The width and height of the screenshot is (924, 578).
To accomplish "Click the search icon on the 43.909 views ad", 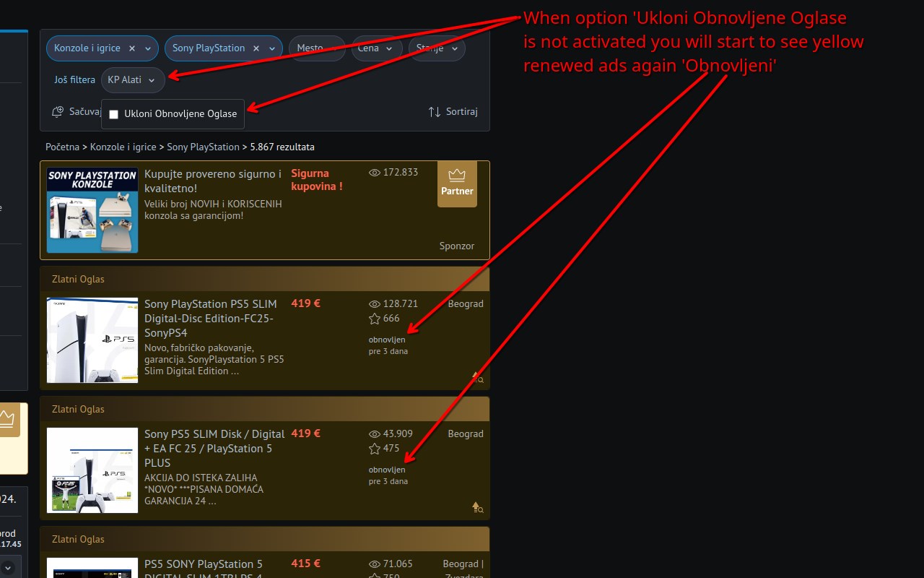I will click(x=478, y=507).
